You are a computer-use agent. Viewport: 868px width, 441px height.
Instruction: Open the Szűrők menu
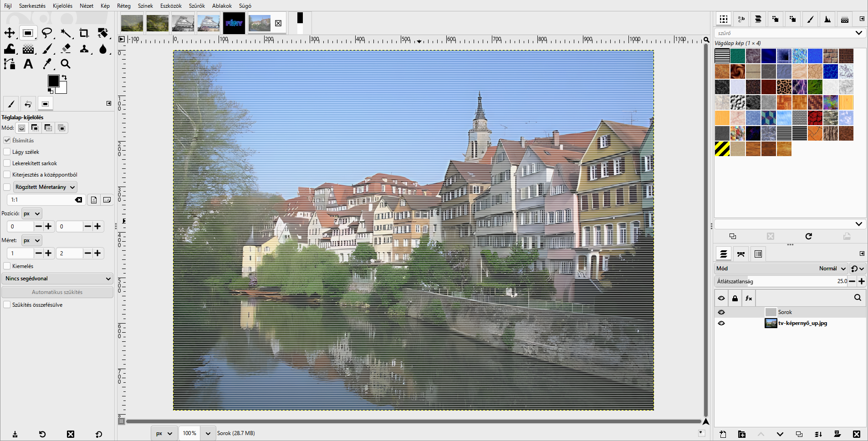(197, 6)
